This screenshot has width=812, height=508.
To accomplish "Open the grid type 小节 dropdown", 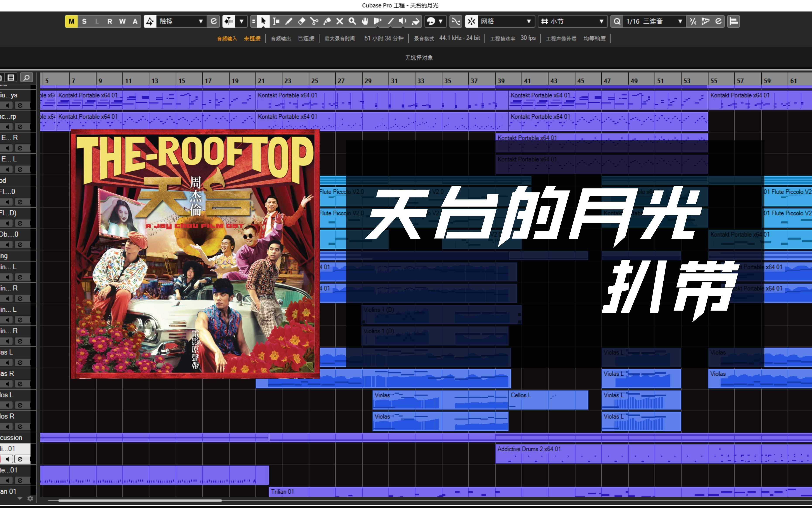I will 573,21.
